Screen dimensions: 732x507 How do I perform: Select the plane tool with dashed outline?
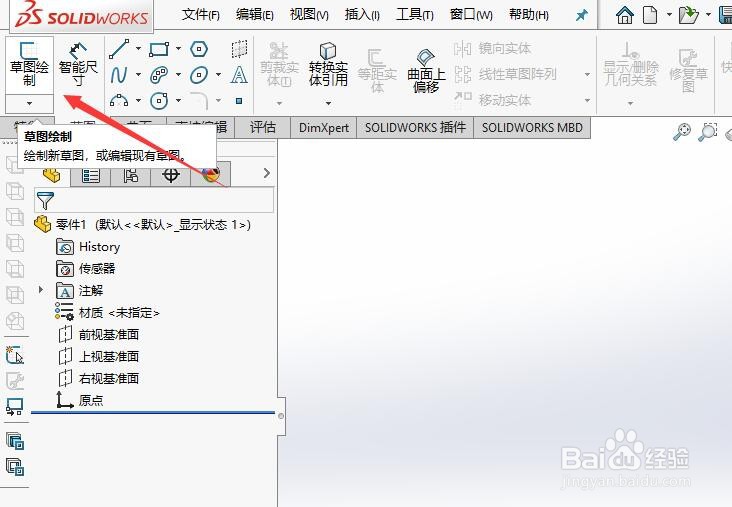click(x=239, y=49)
